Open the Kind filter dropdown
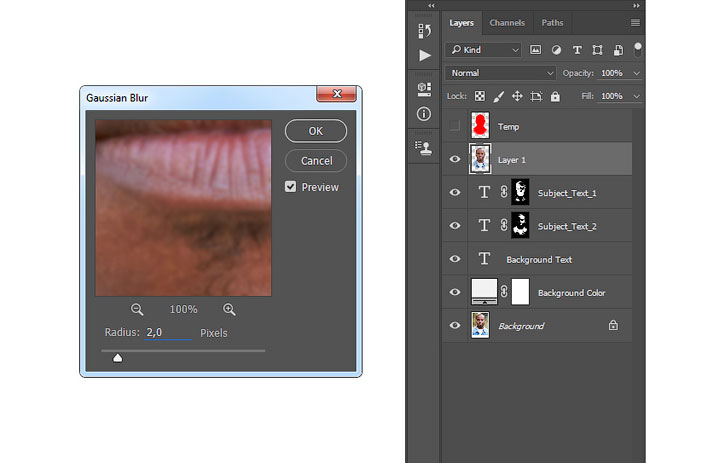This screenshot has width=725, height=463. (484, 50)
